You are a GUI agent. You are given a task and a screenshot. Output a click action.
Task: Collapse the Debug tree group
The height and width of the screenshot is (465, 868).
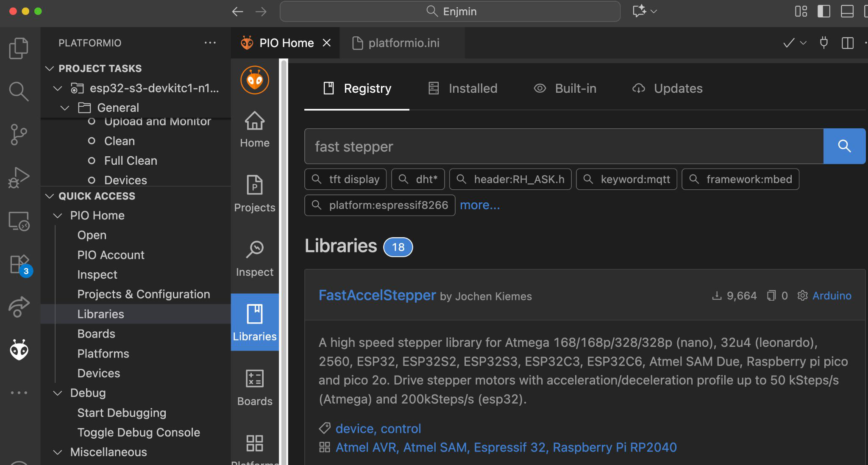58,393
